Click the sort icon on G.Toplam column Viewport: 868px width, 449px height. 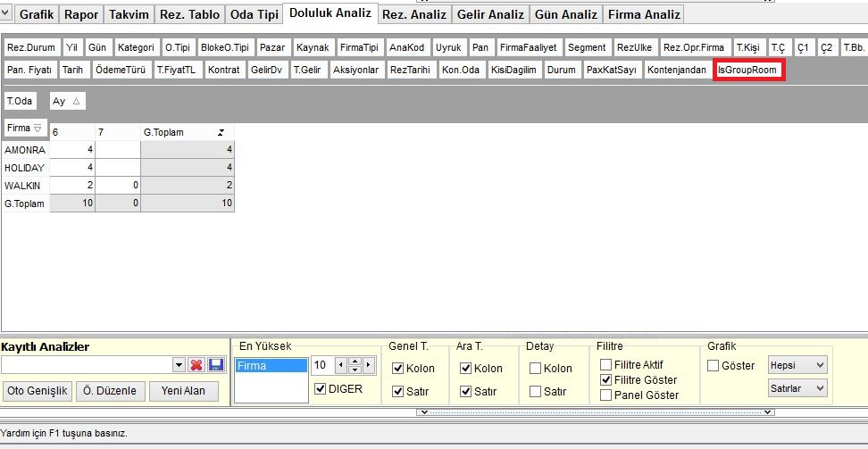pos(221,133)
